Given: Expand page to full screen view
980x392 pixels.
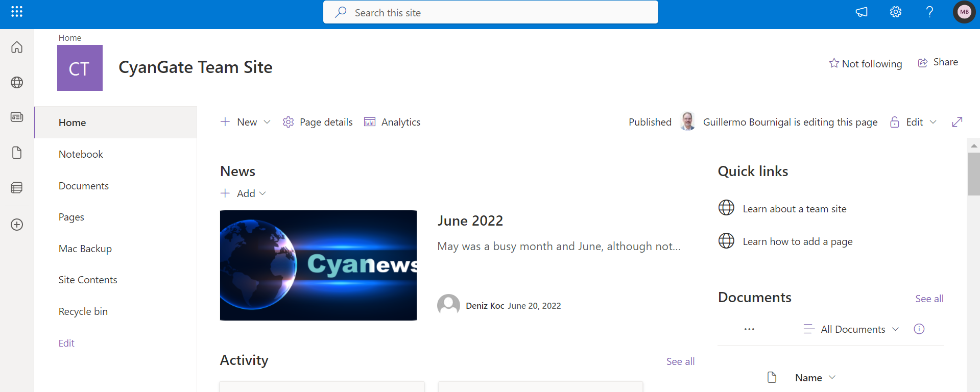Looking at the screenshot, I should (957, 122).
